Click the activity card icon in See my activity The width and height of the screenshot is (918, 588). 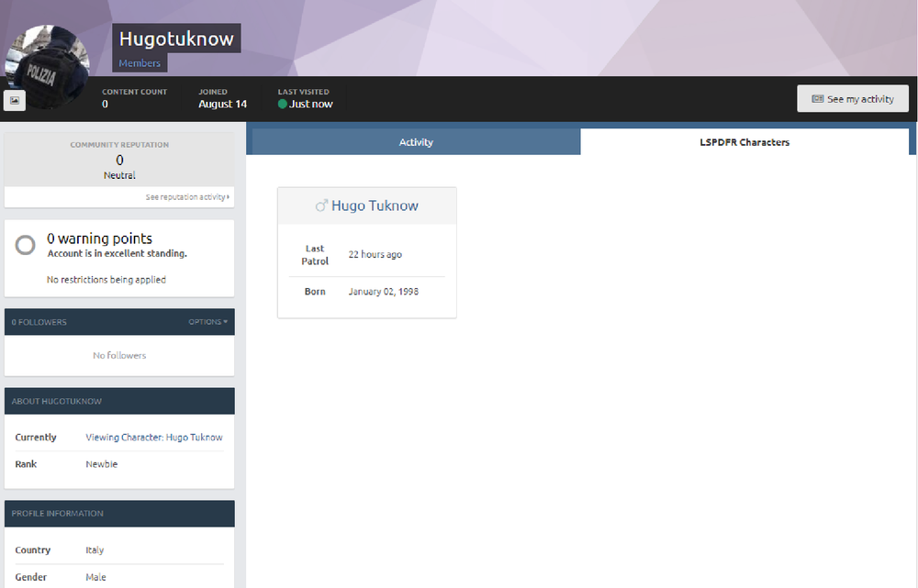click(x=818, y=99)
